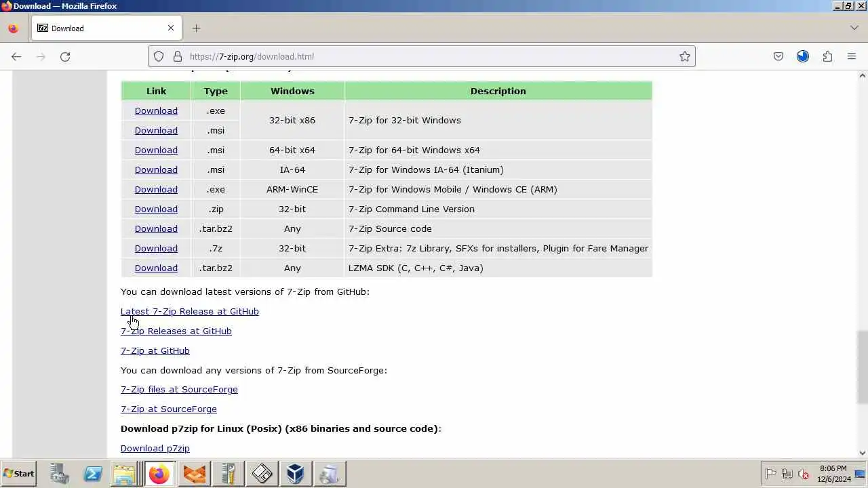Click the vertical scrollbar thumb
Image resolution: width=868 pixels, height=488 pixels.
point(862,366)
